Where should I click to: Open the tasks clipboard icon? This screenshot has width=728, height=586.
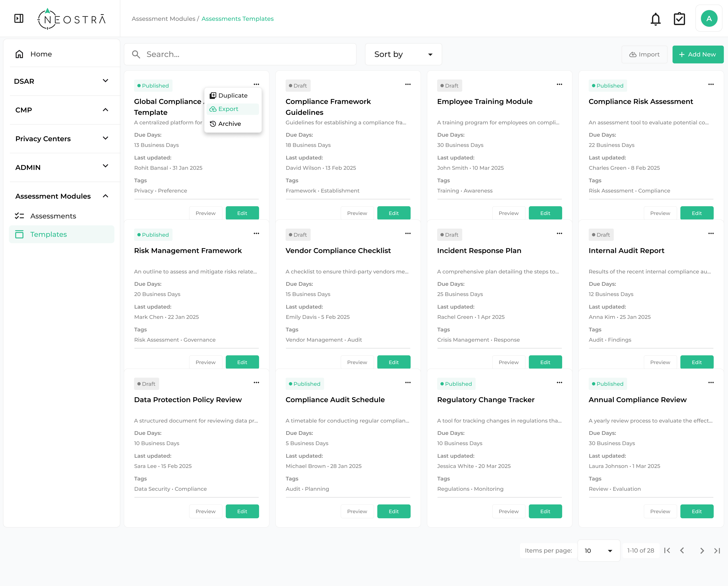pos(679,19)
